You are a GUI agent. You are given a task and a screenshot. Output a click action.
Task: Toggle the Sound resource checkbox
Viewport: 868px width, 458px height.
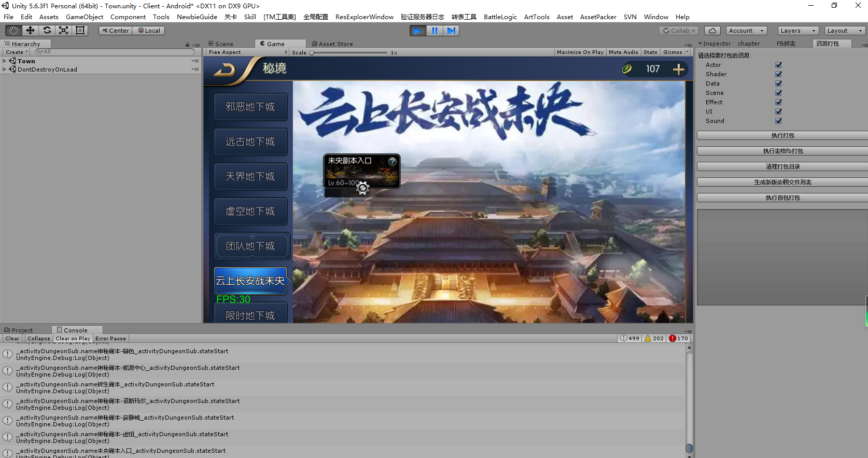(x=778, y=121)
